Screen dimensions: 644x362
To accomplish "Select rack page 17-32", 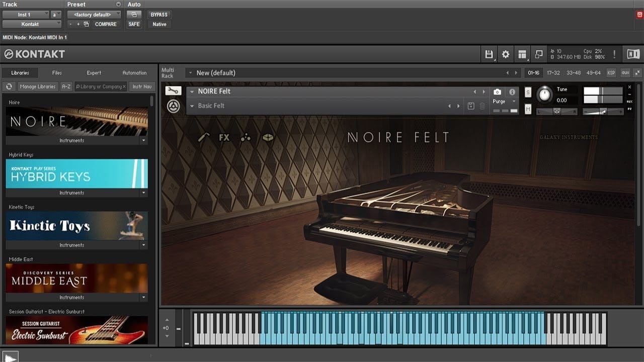I will click(x=553, y=72).
